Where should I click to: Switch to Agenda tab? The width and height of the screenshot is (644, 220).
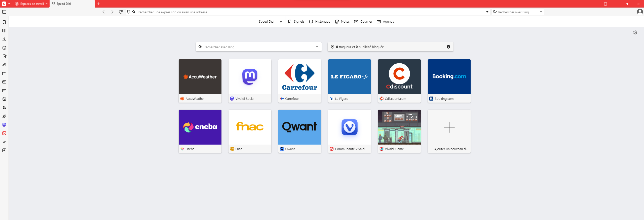tap(385, 22)
